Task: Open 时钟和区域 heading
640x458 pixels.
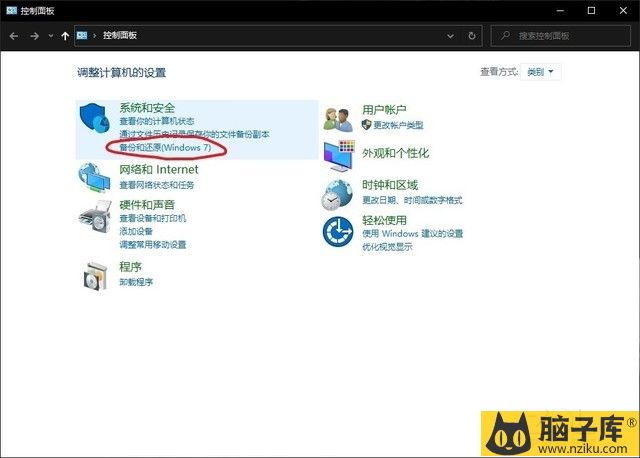Action: click(390, 185)
